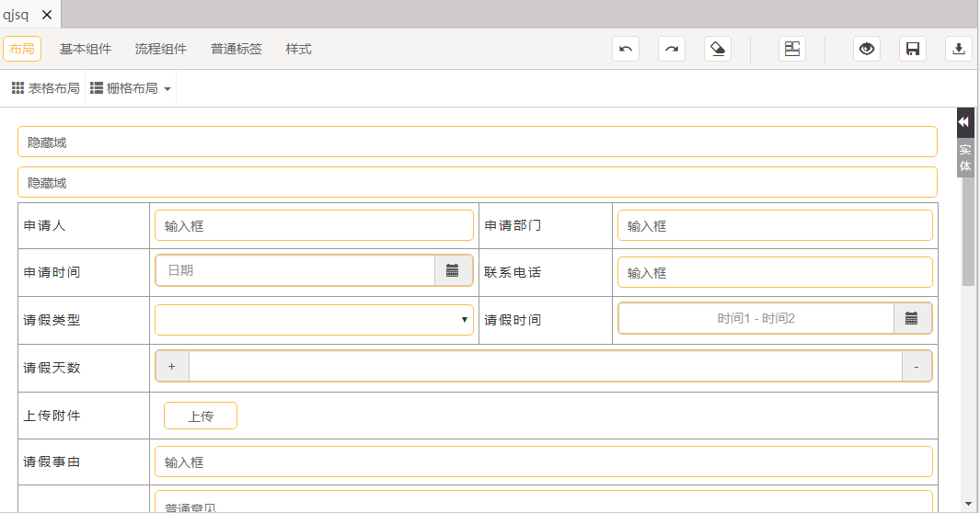Select the 表格布局 button

pyautogui.click(x=45, y=89)
